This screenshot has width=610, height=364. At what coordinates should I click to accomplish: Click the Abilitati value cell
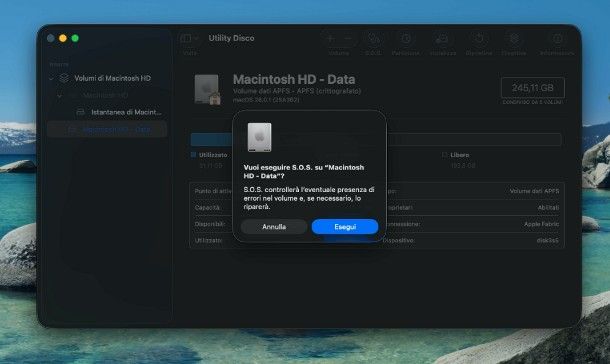pos(548,208)
